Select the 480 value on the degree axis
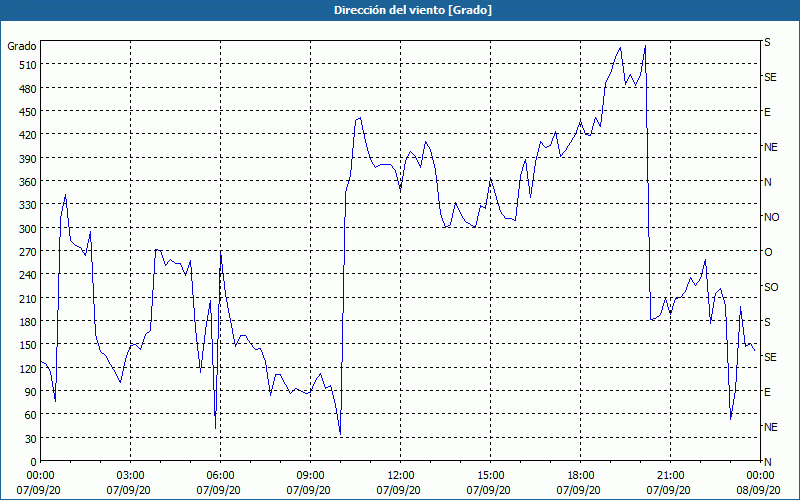 click(28, 89)
